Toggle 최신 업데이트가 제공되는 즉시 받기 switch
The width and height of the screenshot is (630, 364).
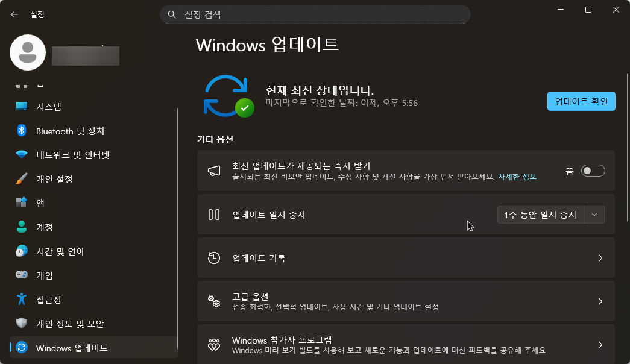click(x=593, y=171)
